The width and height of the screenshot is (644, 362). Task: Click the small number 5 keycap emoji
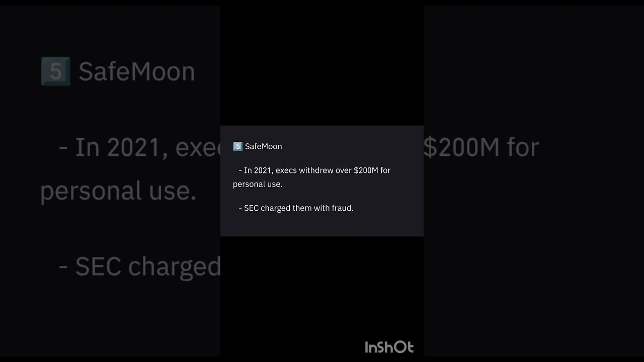pyautogui.click(x=237, y=146)
